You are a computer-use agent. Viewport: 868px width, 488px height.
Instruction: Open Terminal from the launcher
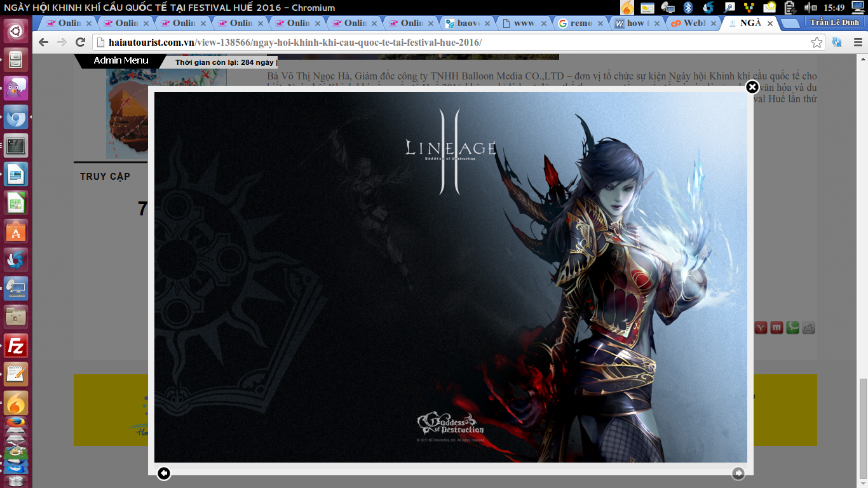pos(16,146)
